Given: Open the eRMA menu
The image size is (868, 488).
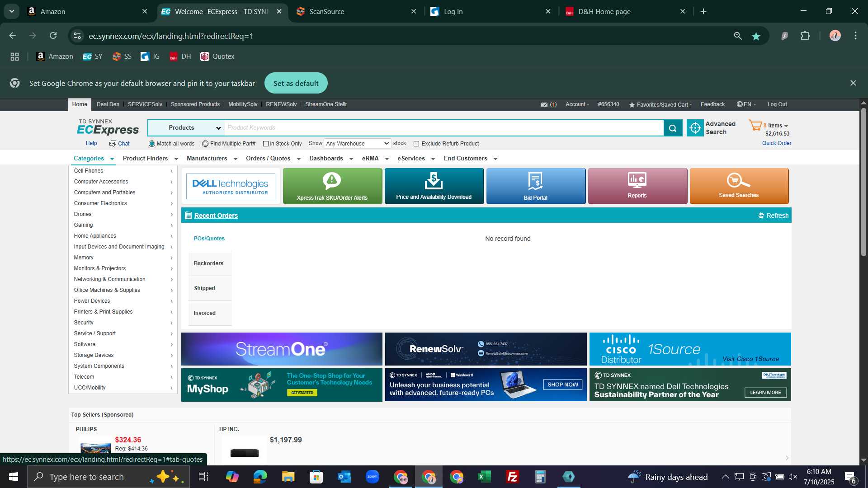Looking at the screenshot, I should (x=375, y=159).
